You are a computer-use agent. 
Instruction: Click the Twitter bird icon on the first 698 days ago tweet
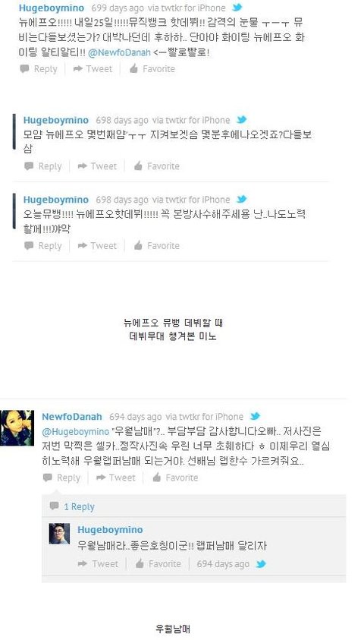tap(242, 120)
